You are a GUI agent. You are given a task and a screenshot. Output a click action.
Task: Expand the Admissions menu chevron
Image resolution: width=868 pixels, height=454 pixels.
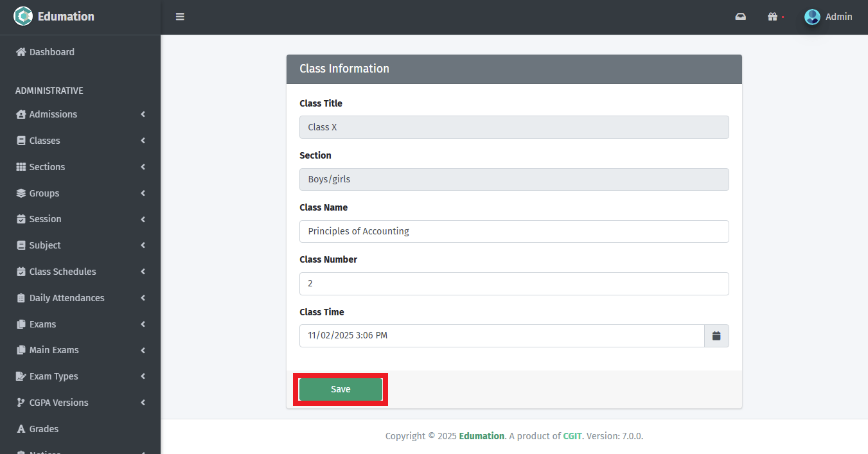pos(143,114)
